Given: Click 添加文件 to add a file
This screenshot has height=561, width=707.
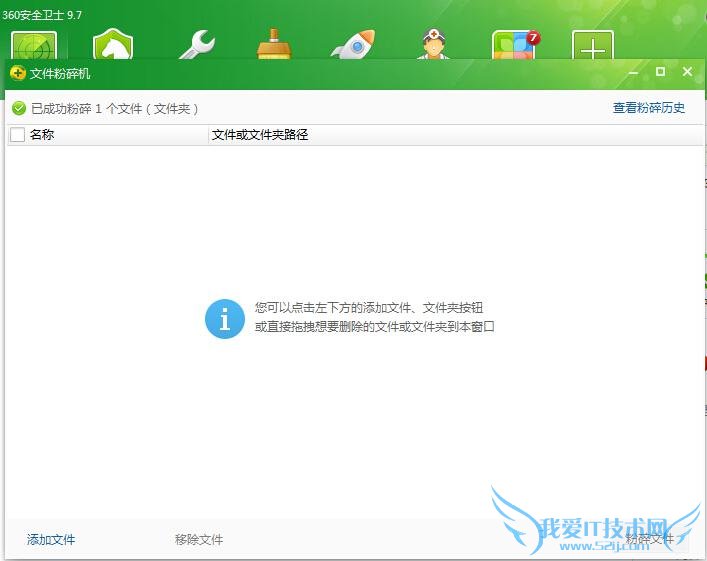Looking at the screenshot, I should [x=51, y=540].
